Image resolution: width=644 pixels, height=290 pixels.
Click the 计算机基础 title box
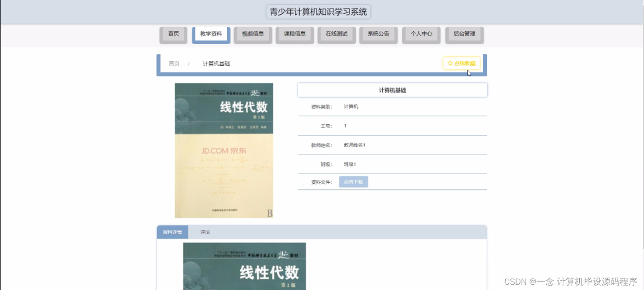393,90
